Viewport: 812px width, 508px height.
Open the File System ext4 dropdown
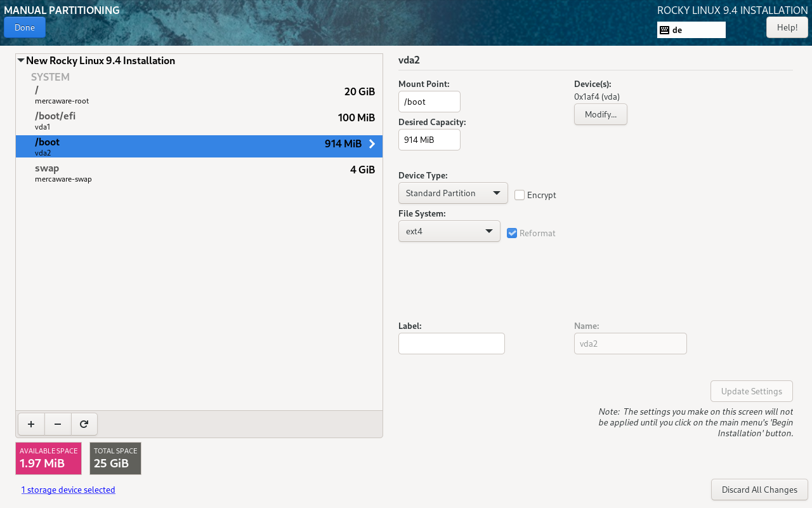click(449, 231)
